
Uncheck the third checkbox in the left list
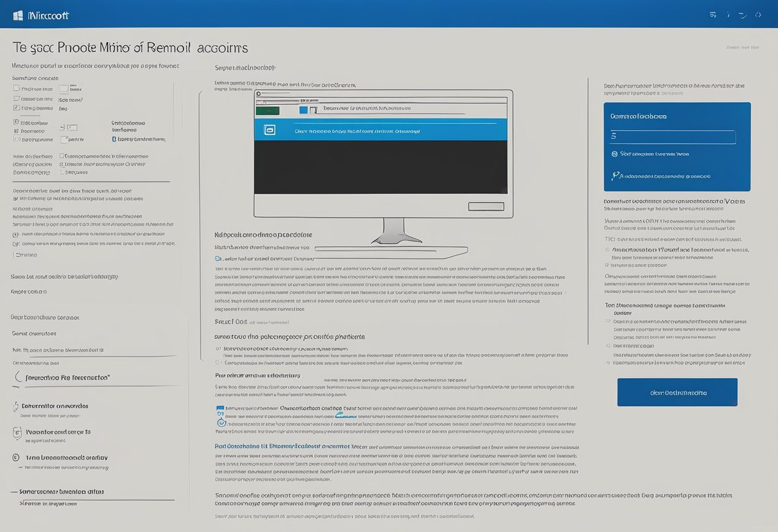pos(17,108)
